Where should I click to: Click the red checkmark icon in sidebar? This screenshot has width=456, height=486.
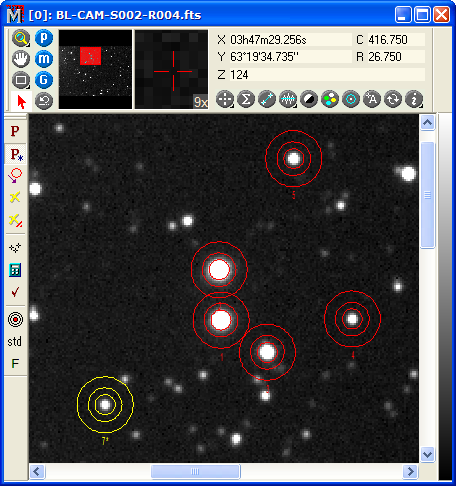click(x=15, y=292)
